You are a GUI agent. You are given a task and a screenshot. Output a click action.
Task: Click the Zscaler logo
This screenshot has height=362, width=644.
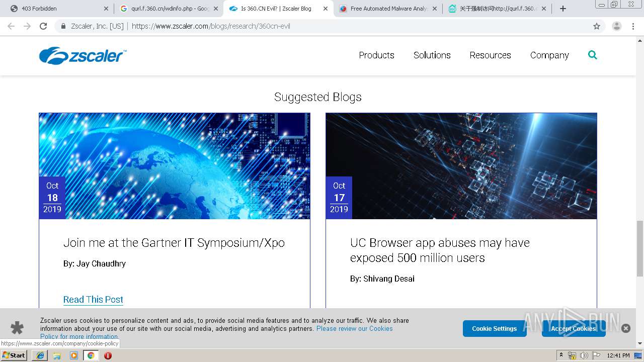(x=83, y=55)
